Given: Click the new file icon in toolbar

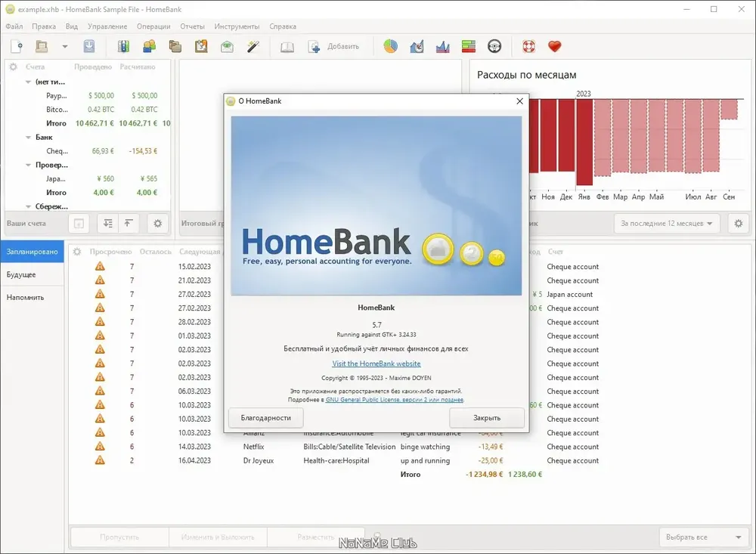Looking at the screenshot, I should 17,46.
